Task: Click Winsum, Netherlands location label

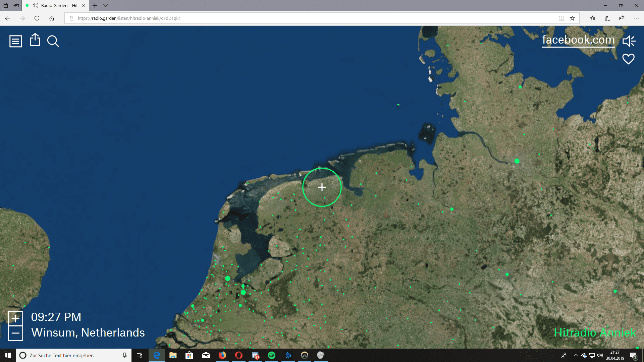Action: (x=88, y=333)
